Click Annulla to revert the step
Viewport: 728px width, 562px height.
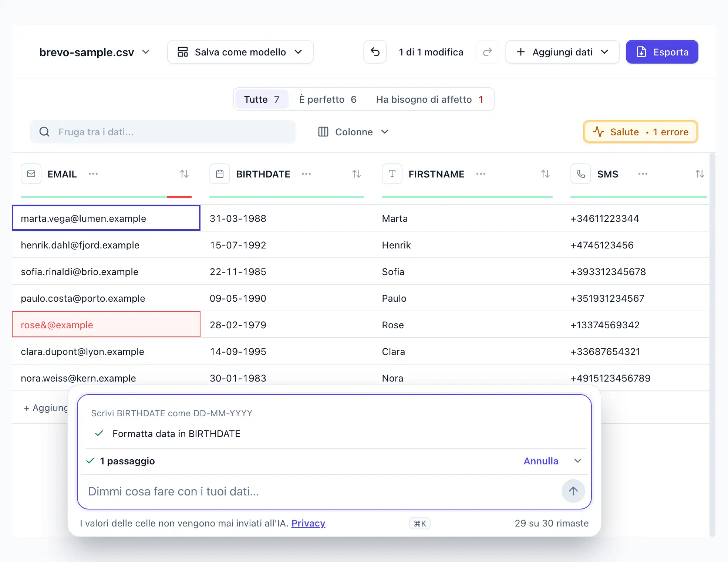point(541,461)
